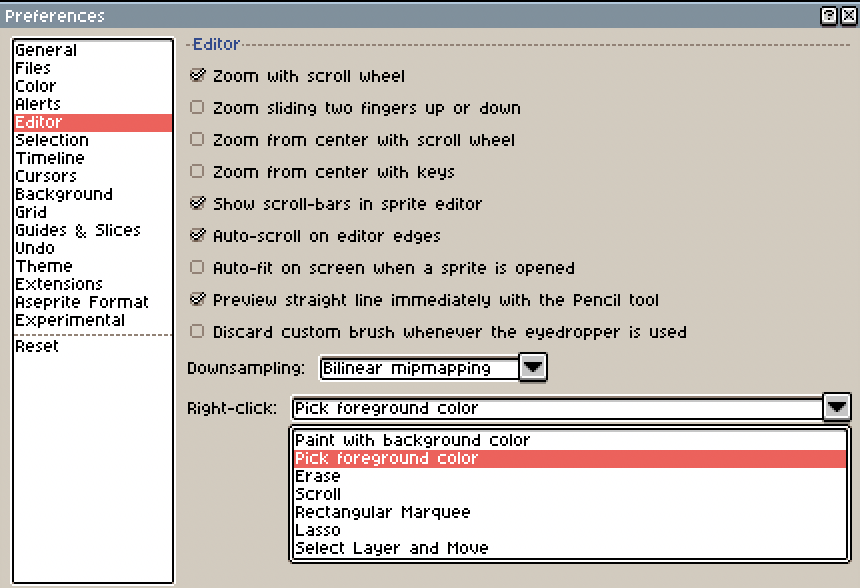Screen dimensions: 860x588
Task: Choose Paint with background color option
Action: [x=412, y=440]
